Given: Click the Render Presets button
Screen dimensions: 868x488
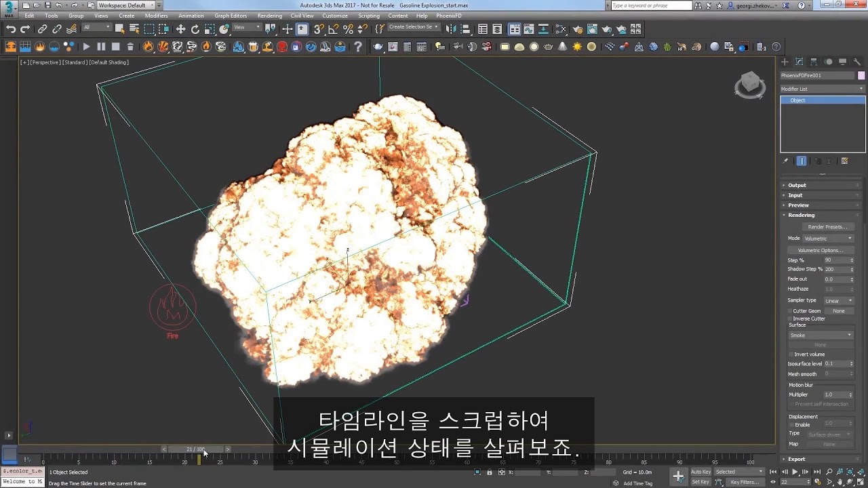Looking at the screenshot, I should pyautogui.click(x=827, y=227).
